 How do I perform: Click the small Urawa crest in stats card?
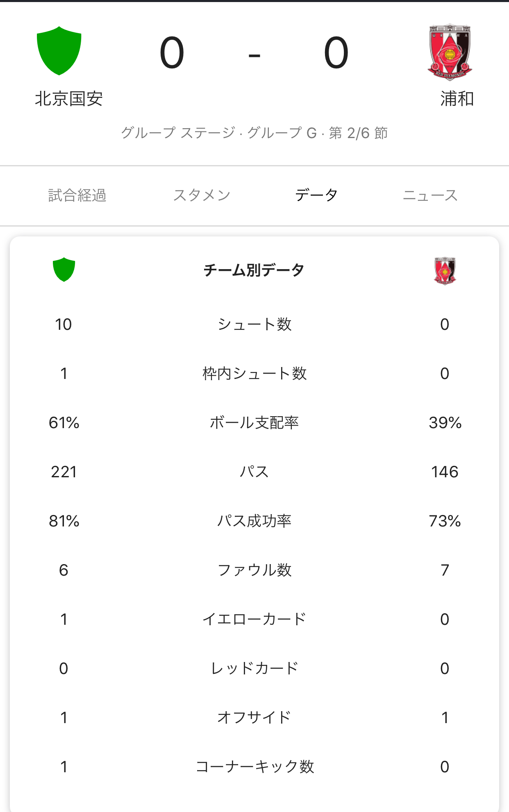445,270
